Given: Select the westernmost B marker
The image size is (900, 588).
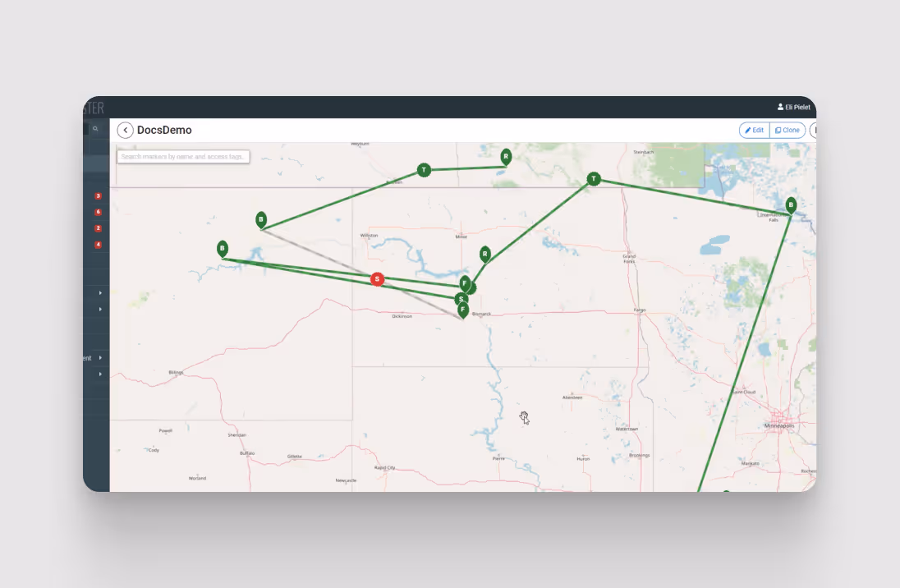Looking at the screenshot, I should (223, 249).
